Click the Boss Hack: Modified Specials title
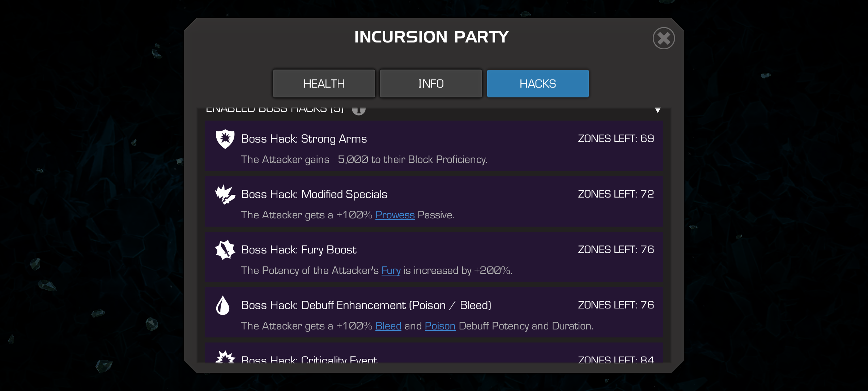The image size is (868, 391). 314,194
